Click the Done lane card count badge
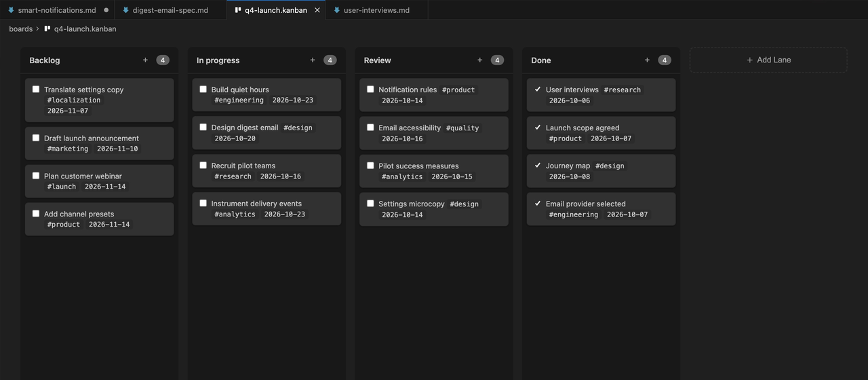Screen dimensions: 868x380 click(x=665, y=60)
